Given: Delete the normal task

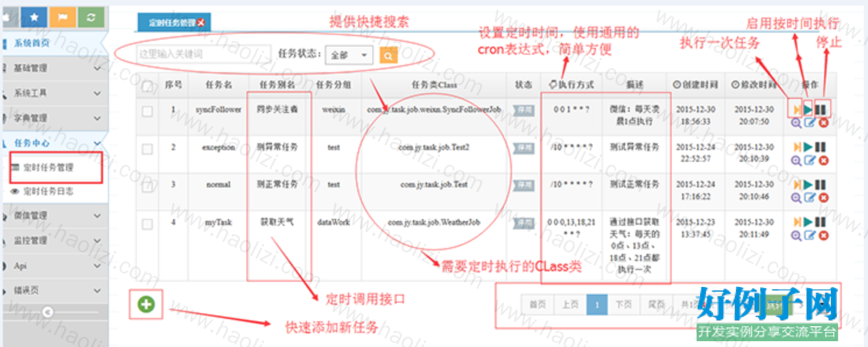Looking at the screenshot, I should click(x=823, y=197).
